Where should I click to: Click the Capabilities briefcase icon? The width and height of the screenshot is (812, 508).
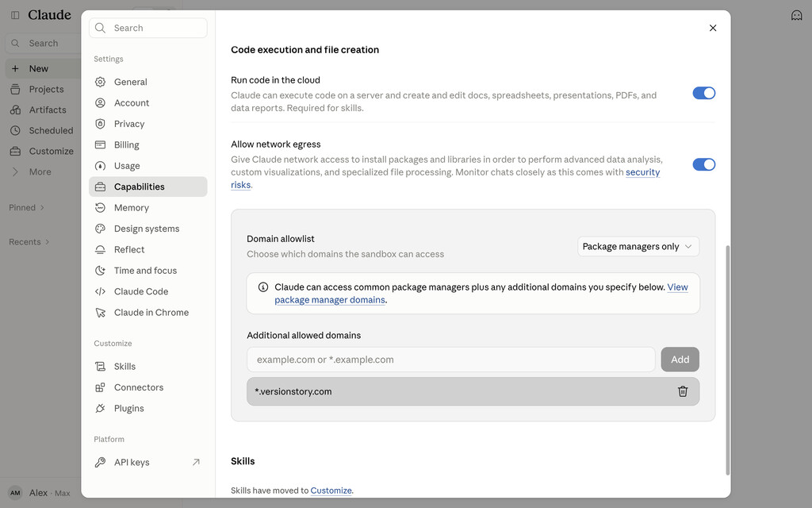click(101, 187)
